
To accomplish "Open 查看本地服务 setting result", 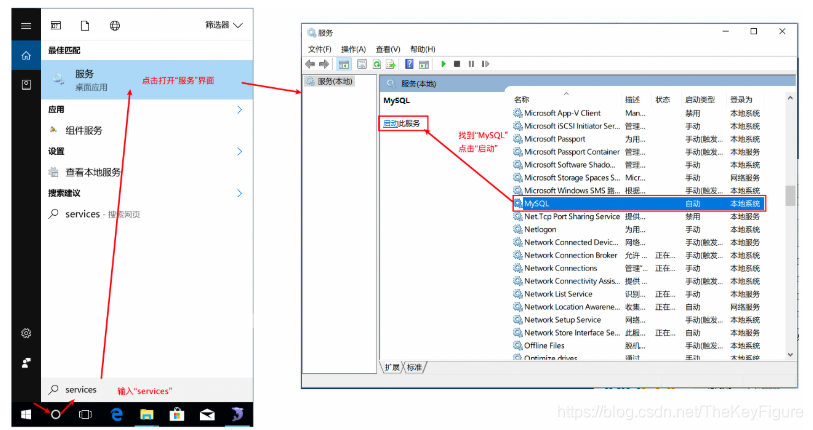I will [147, 172].
